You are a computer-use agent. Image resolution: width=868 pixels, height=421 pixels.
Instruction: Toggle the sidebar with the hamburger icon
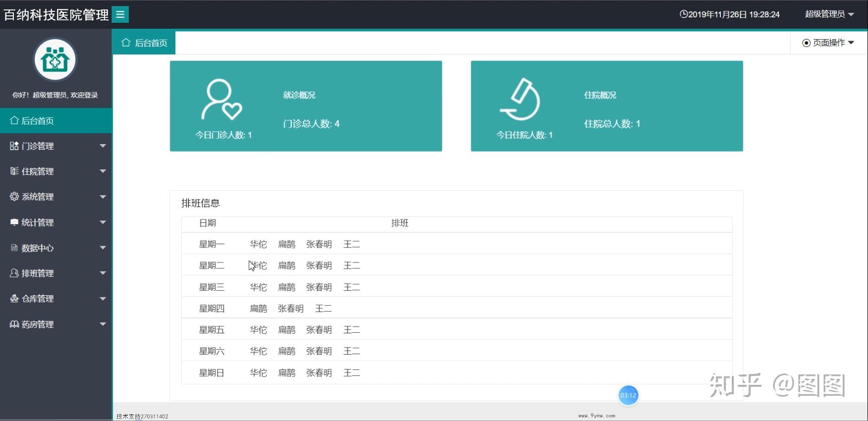click(120, 14)
